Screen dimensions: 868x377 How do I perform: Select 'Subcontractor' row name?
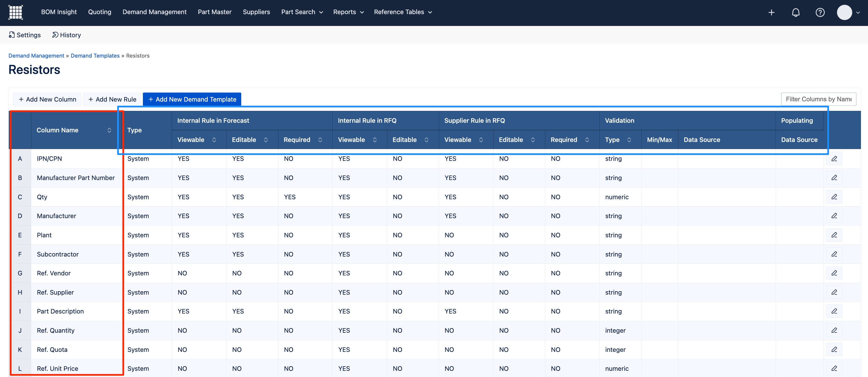pos(57,254)
